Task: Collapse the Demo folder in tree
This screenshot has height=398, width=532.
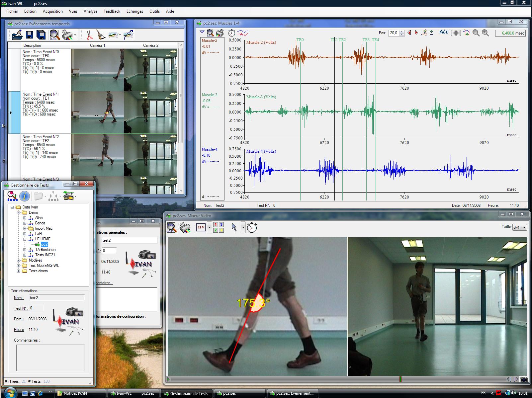Action: (x=19, y=212)
